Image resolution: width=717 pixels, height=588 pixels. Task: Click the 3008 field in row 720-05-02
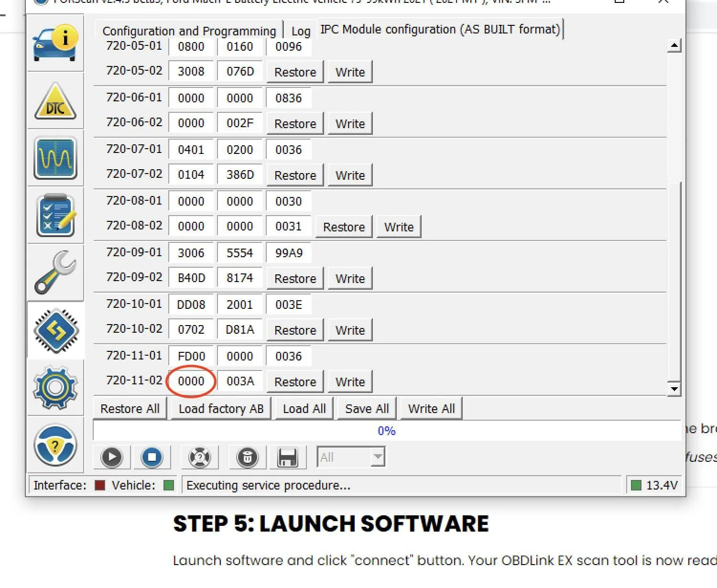point(191,71)
